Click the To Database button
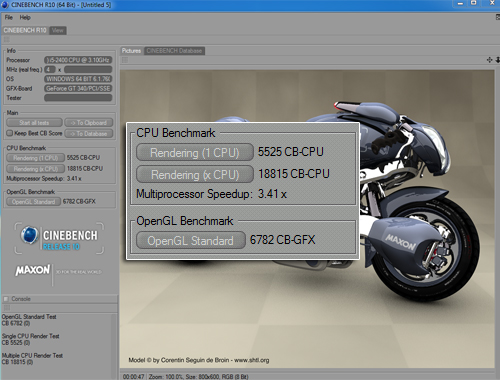The image size is (500, 380). (89, 134)
